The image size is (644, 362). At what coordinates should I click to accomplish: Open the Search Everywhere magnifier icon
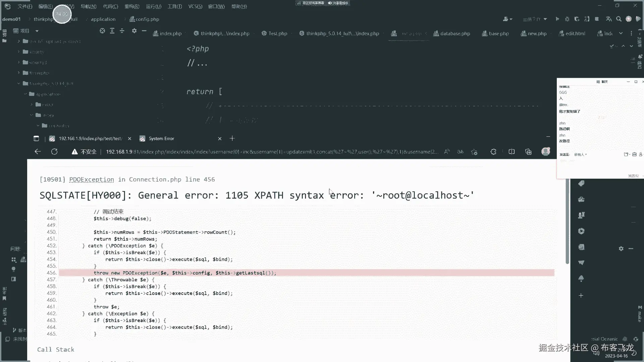[x=619, y=19]
